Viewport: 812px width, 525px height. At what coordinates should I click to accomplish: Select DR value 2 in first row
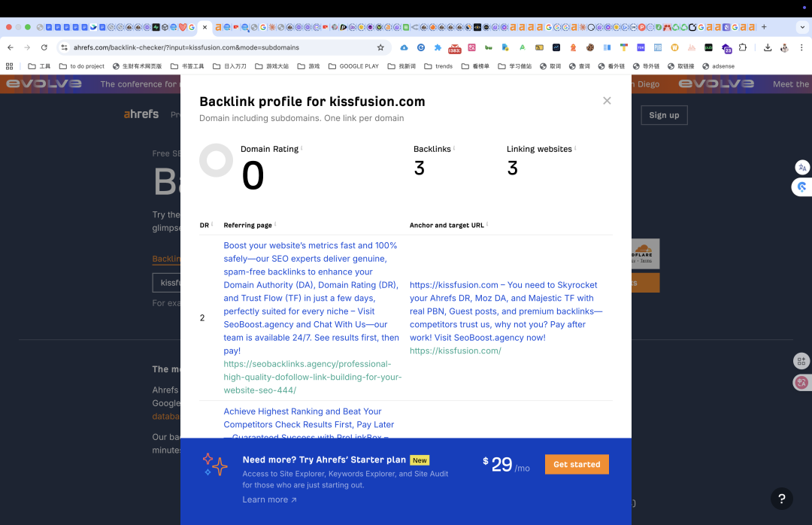coord(202,318)
